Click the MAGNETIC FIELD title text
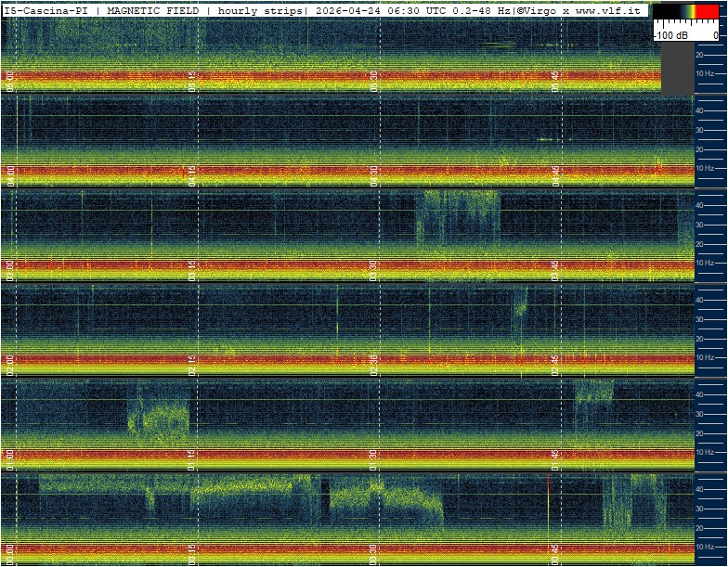The height and width of the screenshot is (567, 728). (152, 11)
